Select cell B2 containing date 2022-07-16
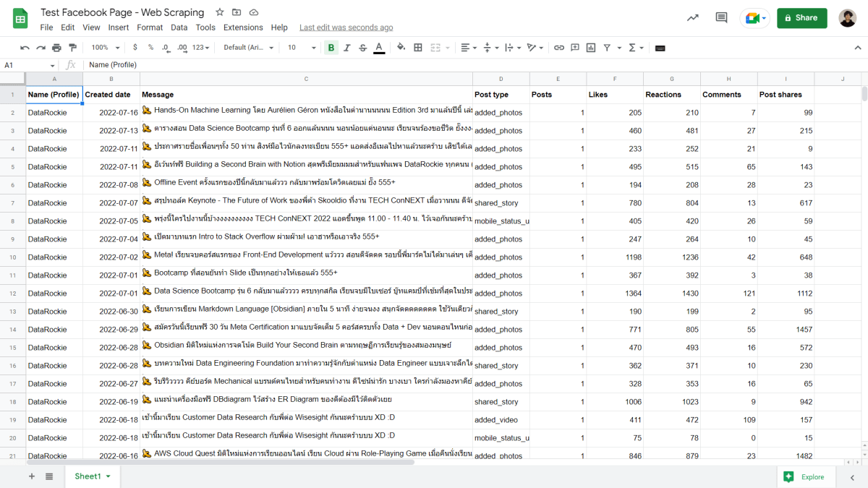The image size is (868, 488). click(x=110, y=114)
